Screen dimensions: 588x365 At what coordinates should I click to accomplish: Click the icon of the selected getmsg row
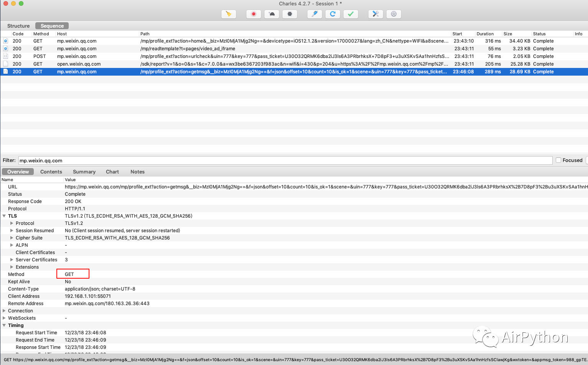[5, 72]
